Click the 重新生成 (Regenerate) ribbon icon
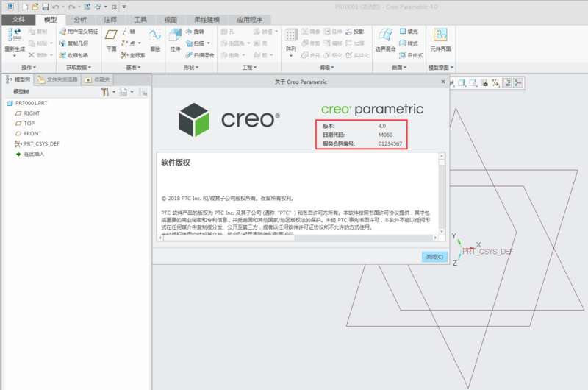This screenshot has width=588, height=390. point(15,40)
